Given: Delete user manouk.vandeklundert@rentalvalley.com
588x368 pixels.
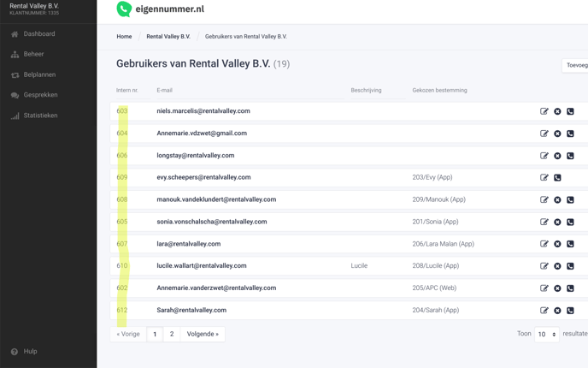Looking at the screenshot, I should 557,200.
